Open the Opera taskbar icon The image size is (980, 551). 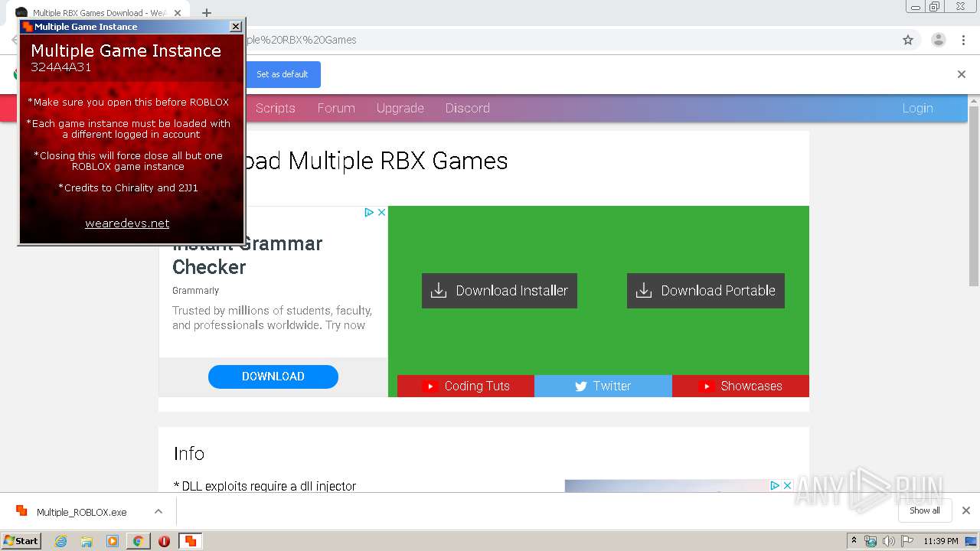(x=164, y=541)
